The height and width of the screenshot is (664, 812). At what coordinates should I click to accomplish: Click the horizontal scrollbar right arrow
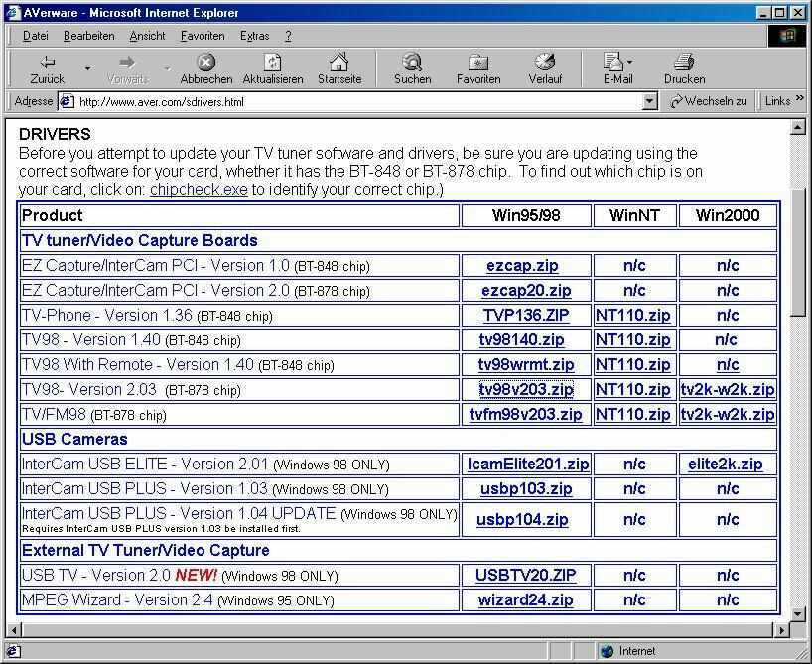pyautogui.click(x=782, y=630)
